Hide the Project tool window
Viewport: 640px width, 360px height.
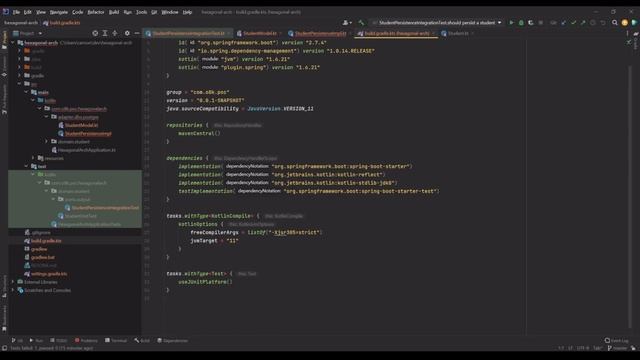[x=137, y=33]
